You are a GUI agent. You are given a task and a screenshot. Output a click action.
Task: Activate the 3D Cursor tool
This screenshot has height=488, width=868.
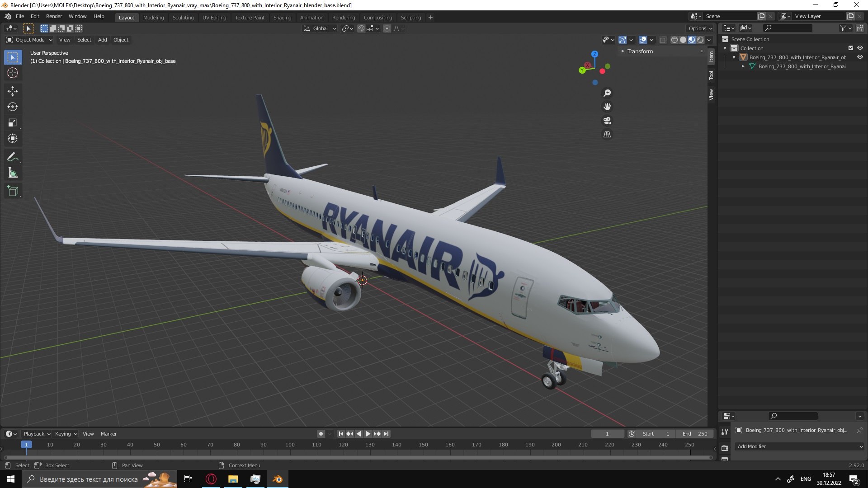13,73
